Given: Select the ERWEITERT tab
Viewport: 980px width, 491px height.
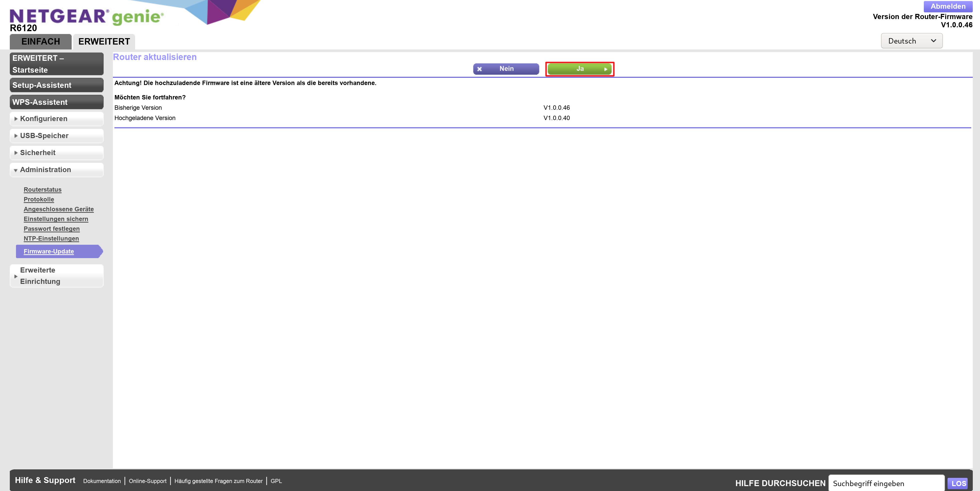Looking at the screenshot, I should click(x=104, y=41).
